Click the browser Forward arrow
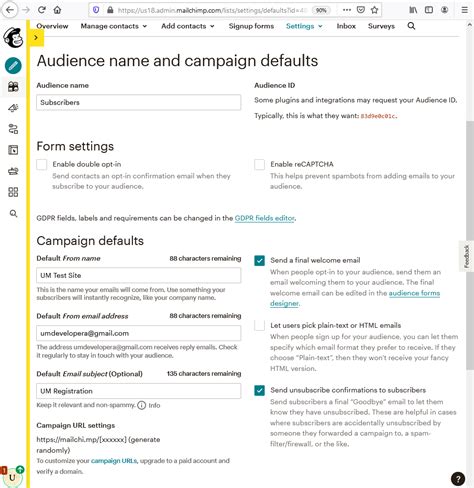Viewport: 474px width, 488px height. pyautogui.click(x=26, y=10)
